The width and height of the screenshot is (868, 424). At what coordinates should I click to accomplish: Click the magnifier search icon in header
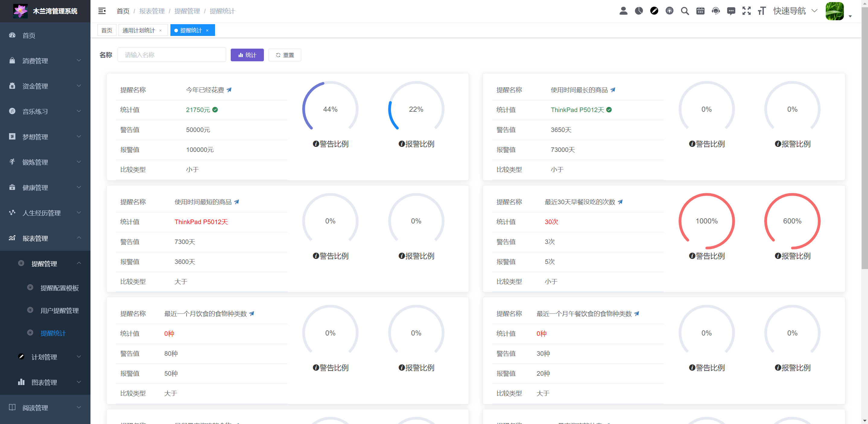[x=685, y=11]
